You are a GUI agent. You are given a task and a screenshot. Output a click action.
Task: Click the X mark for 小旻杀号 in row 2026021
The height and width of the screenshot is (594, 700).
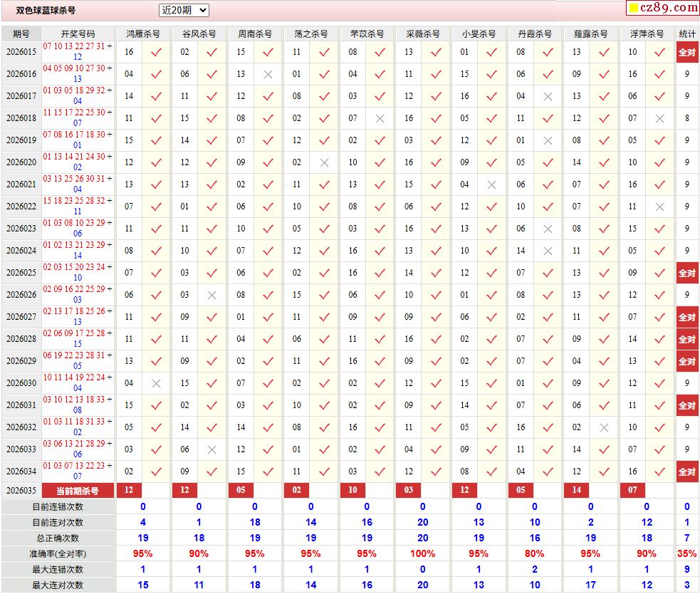pos(492,184)
